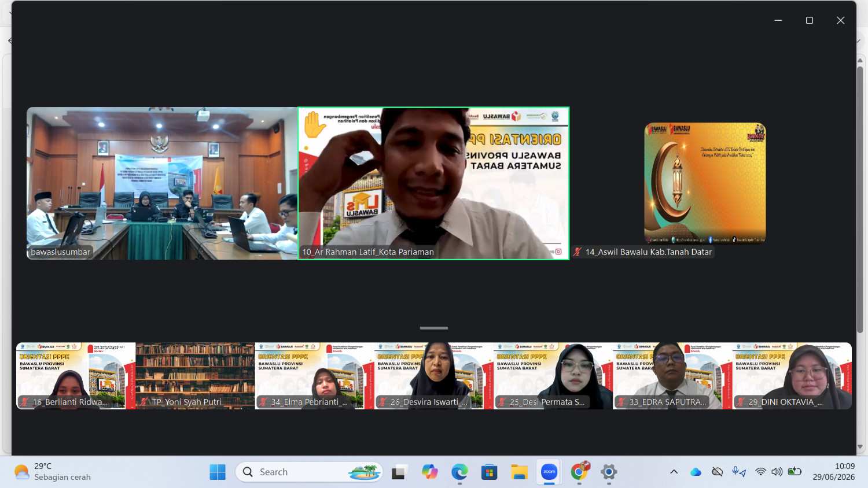
Task: Click the vertical scrollbar on right edge
Action: coord(860,199)
